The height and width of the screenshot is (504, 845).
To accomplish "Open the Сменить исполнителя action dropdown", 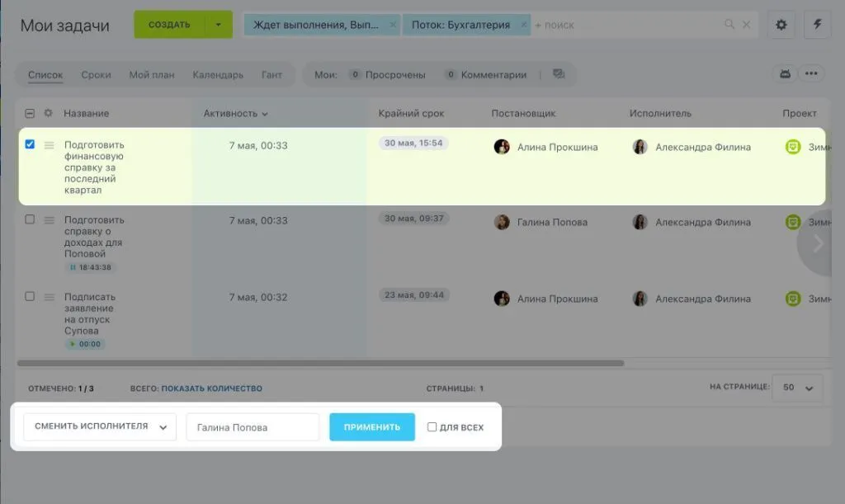I will point(100,427).
